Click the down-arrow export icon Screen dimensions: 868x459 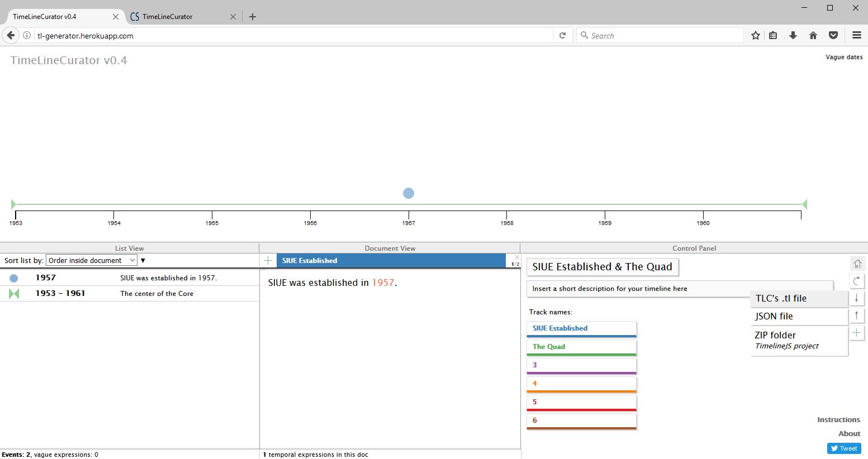tap(857, 298)
